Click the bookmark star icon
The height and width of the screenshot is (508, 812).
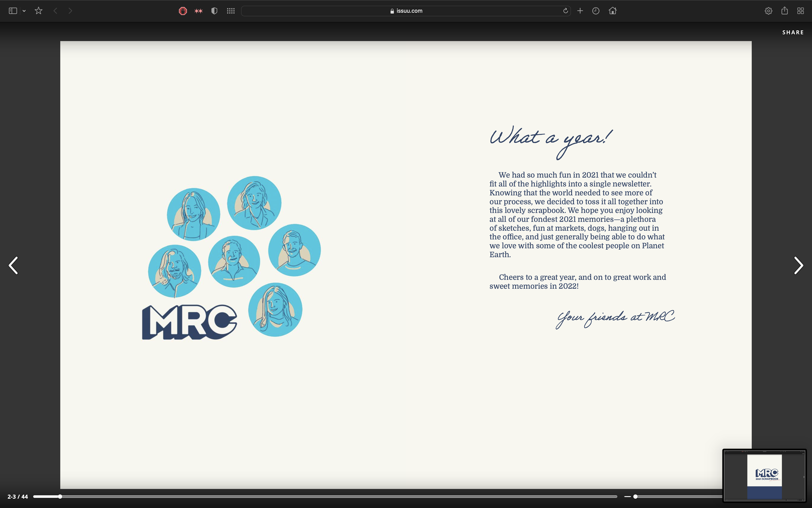[38, 11]
